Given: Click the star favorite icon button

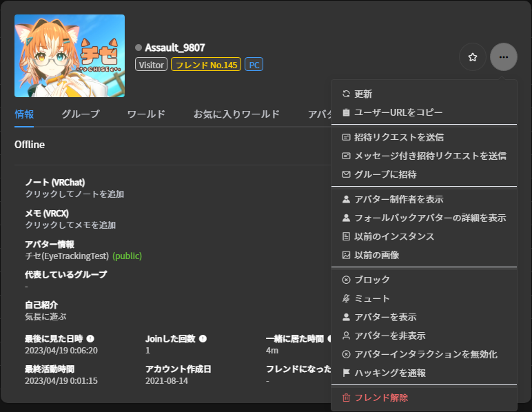Looking at the screenshot, I should pyautogui.click(x=472, y=57).
